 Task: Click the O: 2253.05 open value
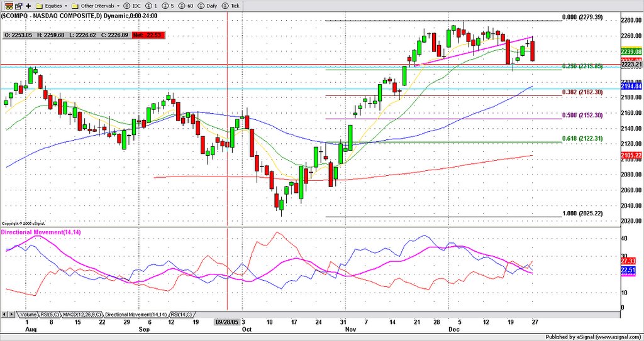click(18, 35)
